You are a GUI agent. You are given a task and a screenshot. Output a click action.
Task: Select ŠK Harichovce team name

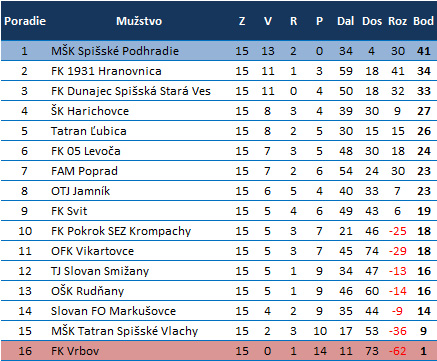(x=90, y=111)
